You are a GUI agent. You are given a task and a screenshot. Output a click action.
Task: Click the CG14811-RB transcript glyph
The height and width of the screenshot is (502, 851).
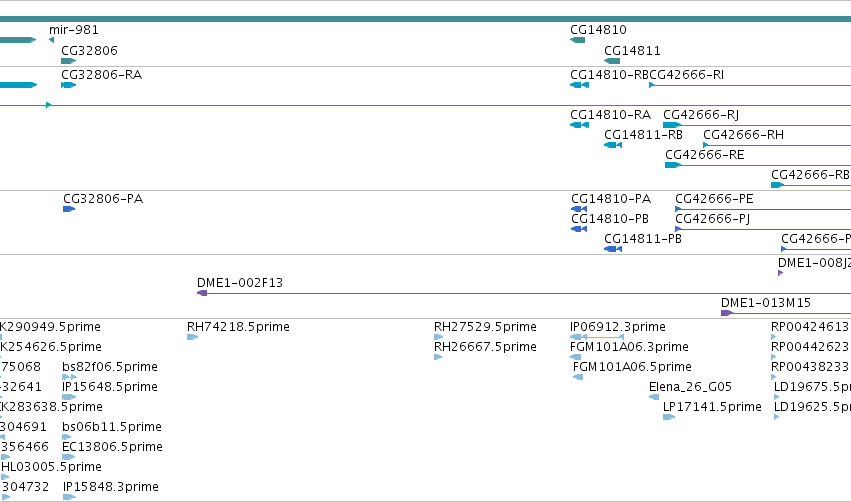click(613, 145)
